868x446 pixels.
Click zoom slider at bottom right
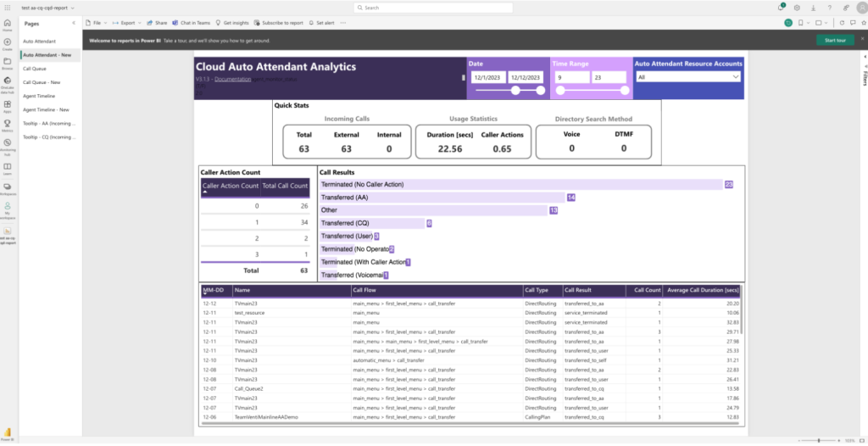(819, 440)
